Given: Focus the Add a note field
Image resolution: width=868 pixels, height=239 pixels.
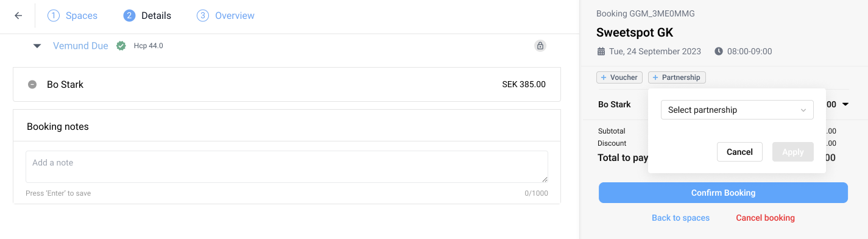Looking at the screenshot, I should pyautogui.click(x=286, y=166).
